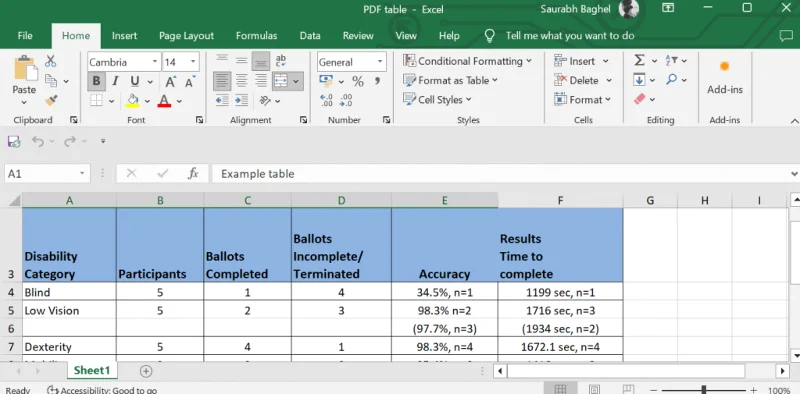800x394 pixels.
Task: Click Fill down icon in Editing
Action: click(639, 80)
